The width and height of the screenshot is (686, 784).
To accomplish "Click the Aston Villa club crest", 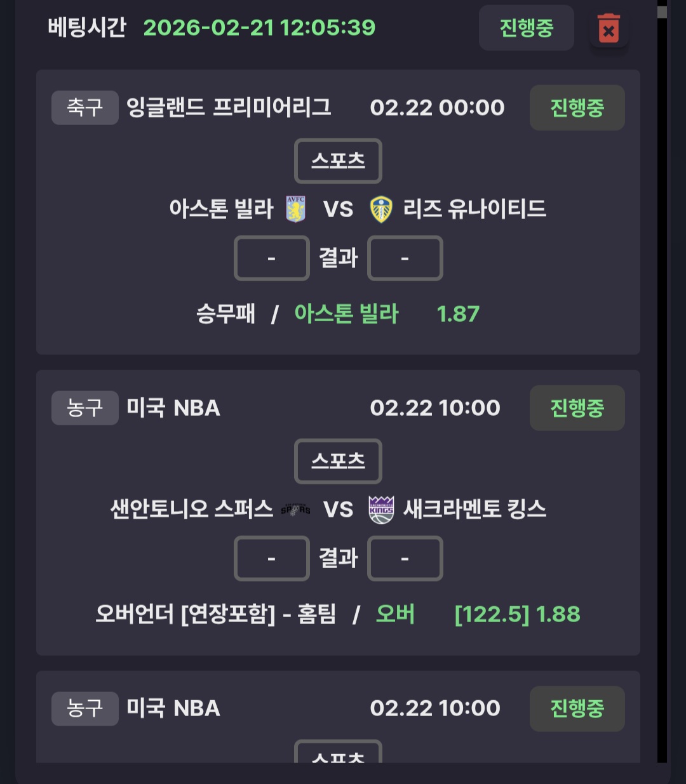I will [295, 209].
